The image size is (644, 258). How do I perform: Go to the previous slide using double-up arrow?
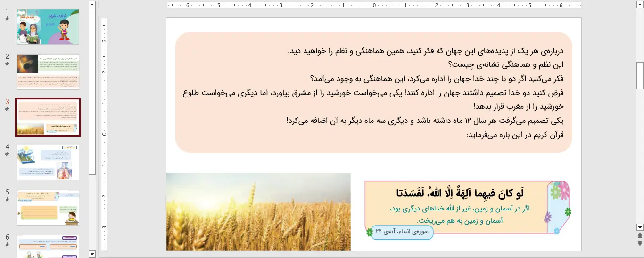point(640,235)
